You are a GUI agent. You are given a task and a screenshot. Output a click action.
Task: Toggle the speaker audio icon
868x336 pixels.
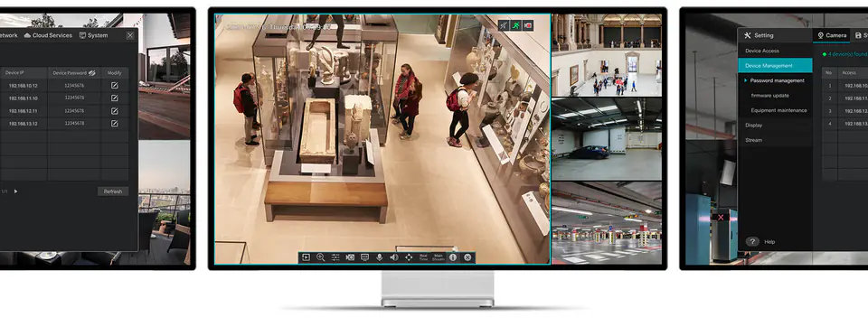click(x=393, y=257)
